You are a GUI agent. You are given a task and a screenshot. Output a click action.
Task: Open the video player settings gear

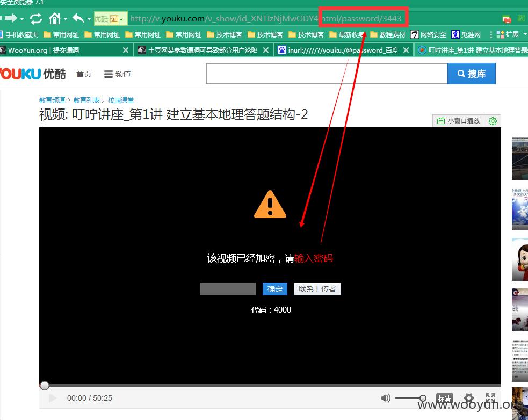tap(469, 398)
